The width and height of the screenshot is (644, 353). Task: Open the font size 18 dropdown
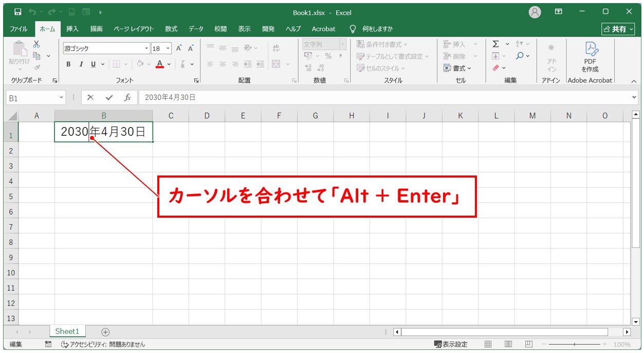[x=169, y=48]
